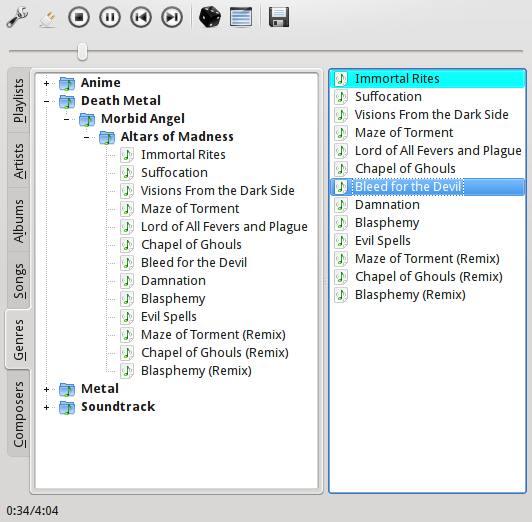
Task: Select Evil Spells in the playlist pane
Action: (383, 241)
